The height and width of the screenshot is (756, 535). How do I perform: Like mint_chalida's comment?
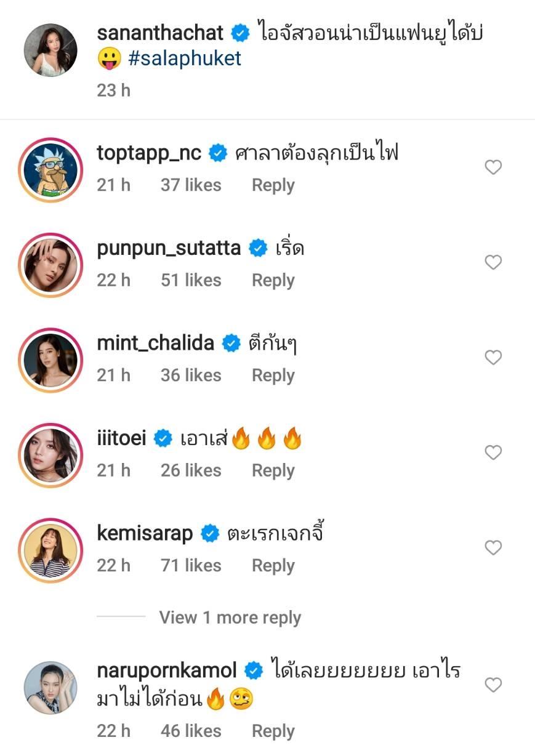(493, 358)
